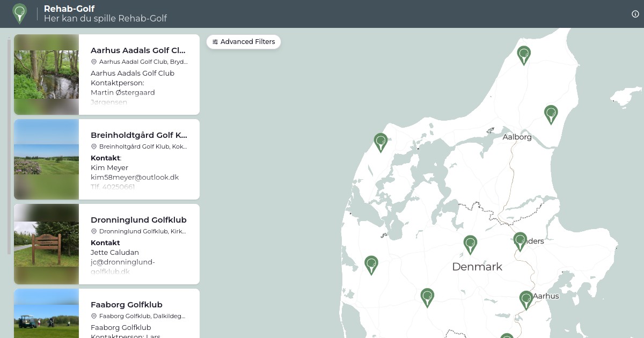Open the Aarhus Aadals Golf Cl... card title
Image resolution: width=644 pixels, height=338 pixels.
click(138, 50)
